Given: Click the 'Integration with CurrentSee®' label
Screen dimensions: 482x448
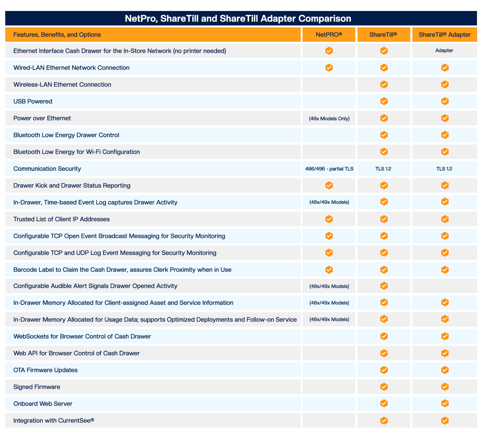Looking at the screenshot, I should [54, 421].
